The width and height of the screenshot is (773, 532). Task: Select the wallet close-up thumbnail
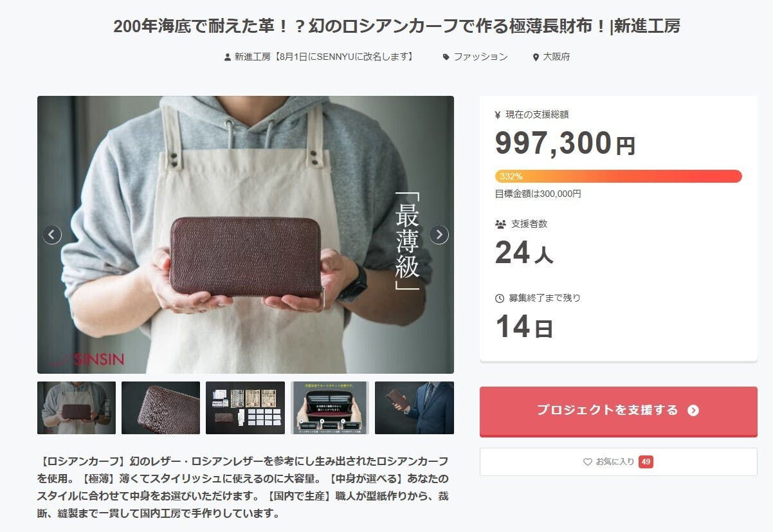point(161,408)
